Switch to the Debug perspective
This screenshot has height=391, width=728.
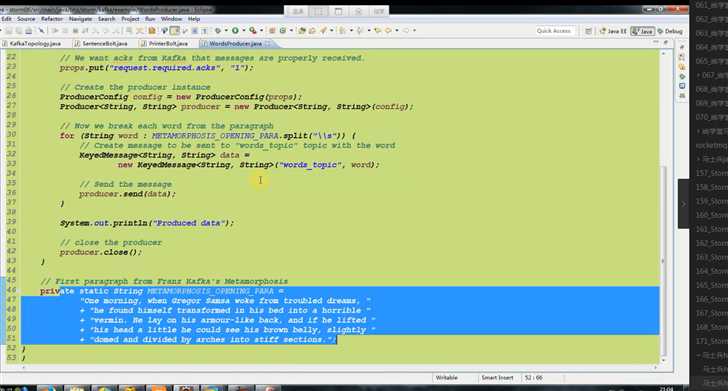click(x=670, y=31)
